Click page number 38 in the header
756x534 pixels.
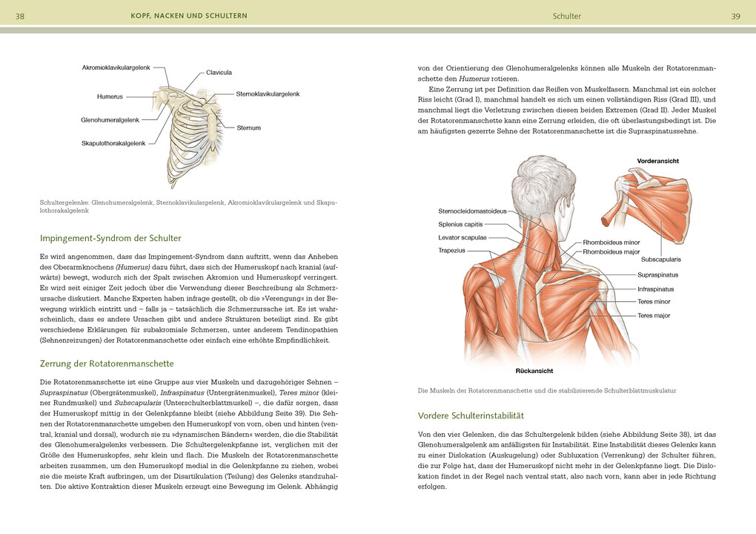tap(20, 16)
